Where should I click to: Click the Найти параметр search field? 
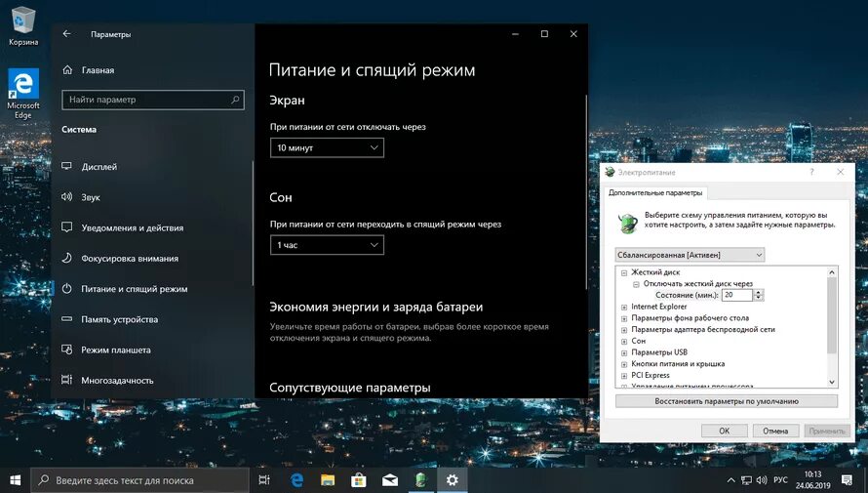[153, 100]
